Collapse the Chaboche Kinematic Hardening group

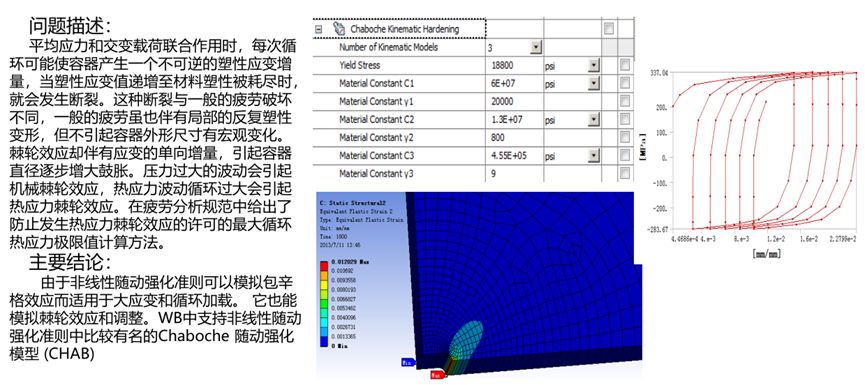pyautogui.click(x=318, y=29)
